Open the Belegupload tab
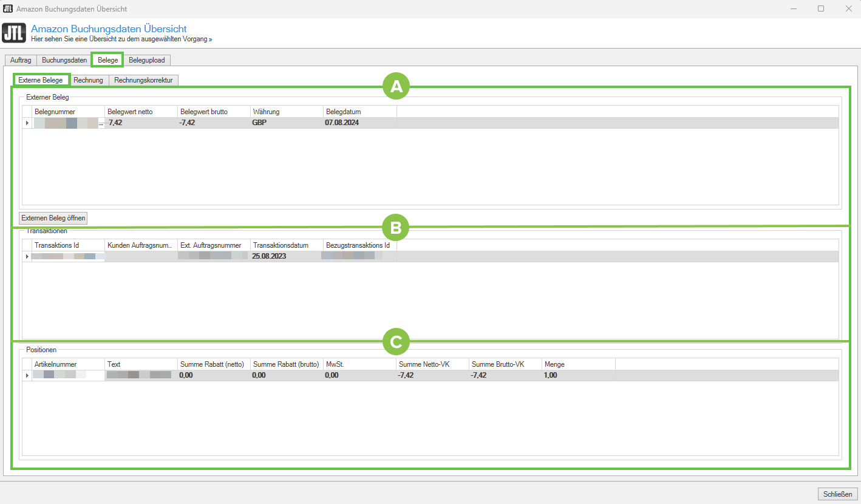The image size is (861, 504). pyautogui.click(x=146, y=60)
